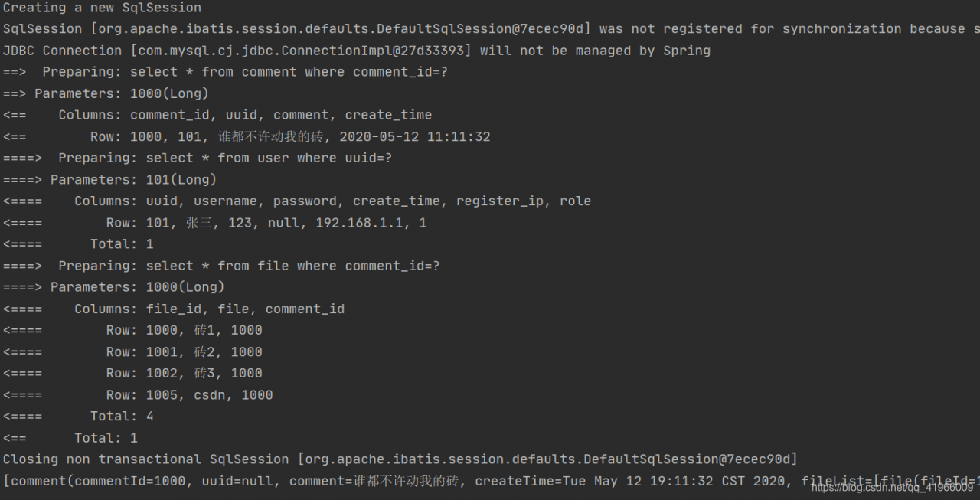This screenshot has width=980, height=500.
Task: Click the 'file_id, file, comment_id' columns line
Action: click(x=174, y=309)
